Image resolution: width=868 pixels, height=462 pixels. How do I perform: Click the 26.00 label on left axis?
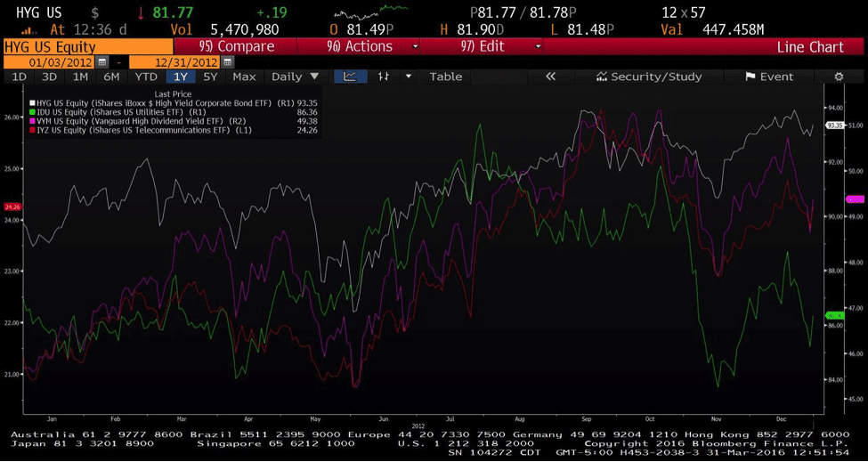pyautogui.click(x=12, y=117)
